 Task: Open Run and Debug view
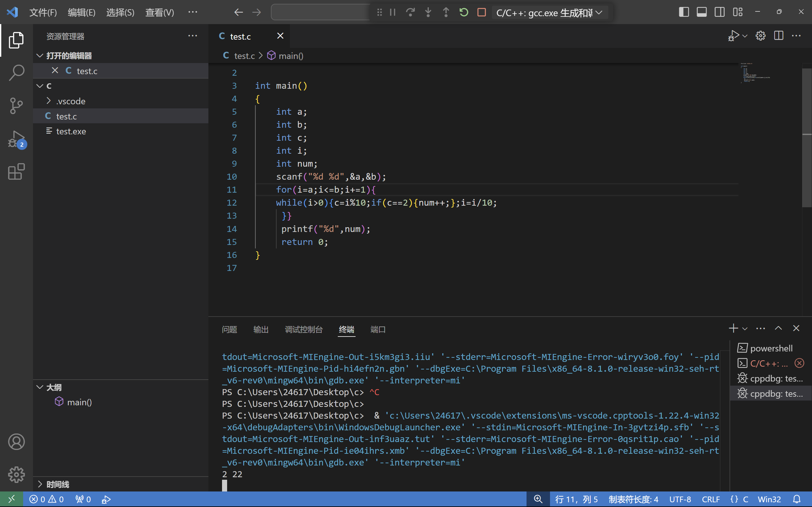point(16,139)
